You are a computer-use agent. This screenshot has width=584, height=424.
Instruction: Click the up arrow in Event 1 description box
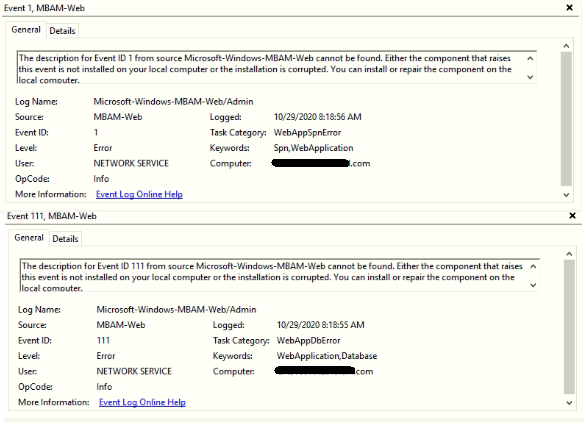click(530, 58)
